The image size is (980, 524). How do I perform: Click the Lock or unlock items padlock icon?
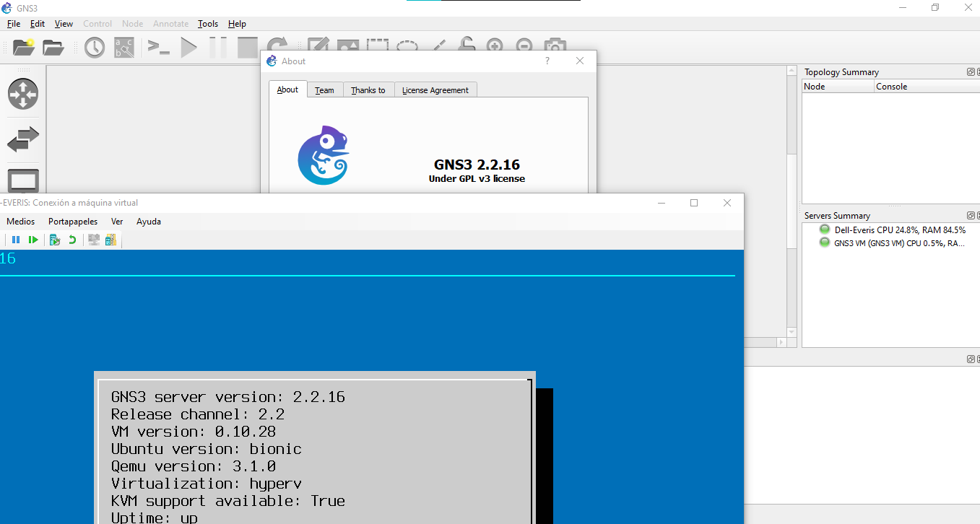pos(466,45)
